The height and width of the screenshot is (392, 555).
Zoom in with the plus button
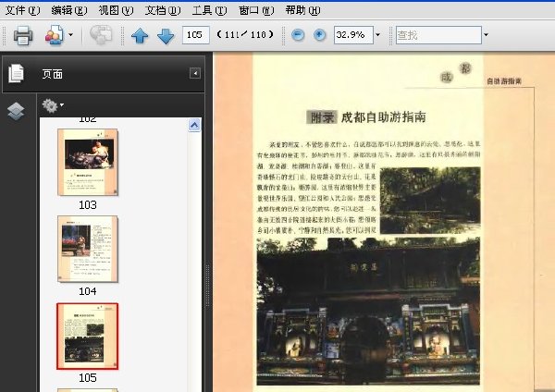pos(320,35)
